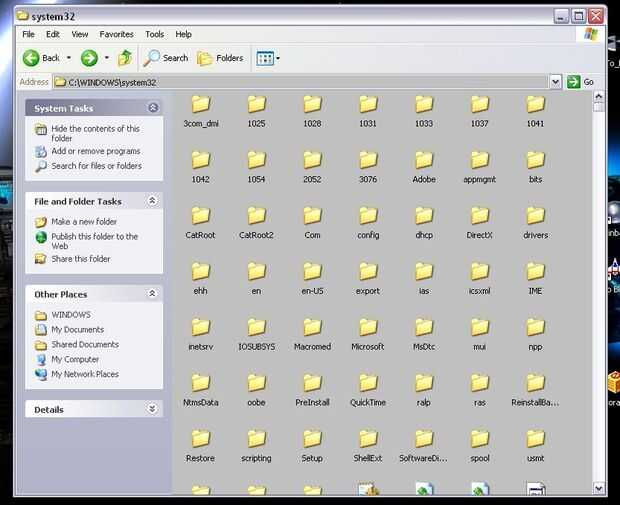Viewport: 620px width, 505px height.
Task: Collapse the Other Places panel
Action: [152, 294]
